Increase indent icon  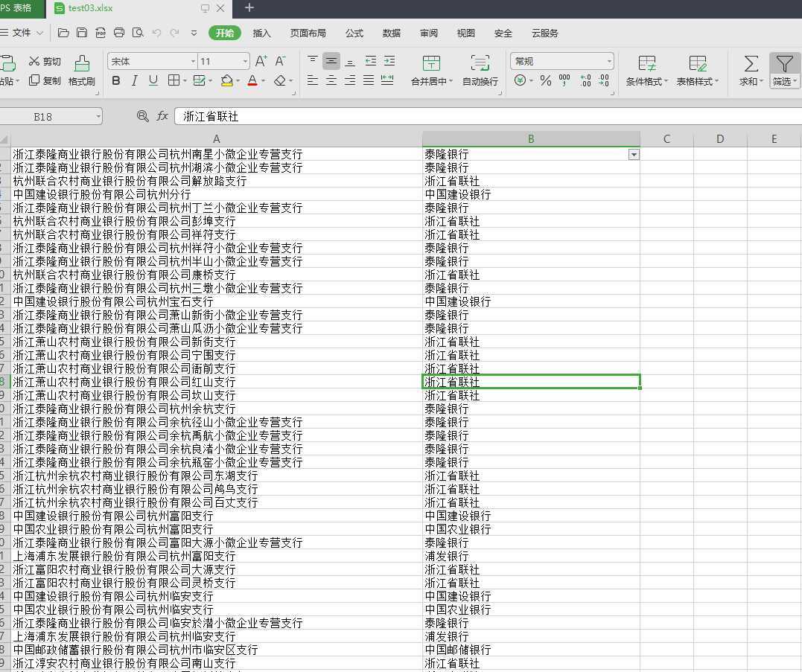coord(389,61)
